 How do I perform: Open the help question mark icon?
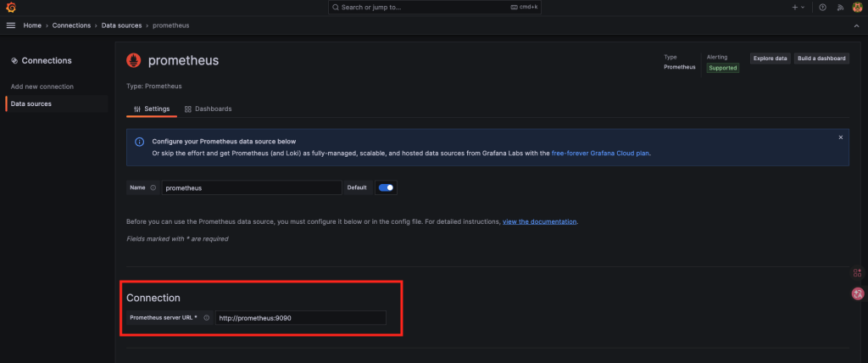[x=822, y=7]
